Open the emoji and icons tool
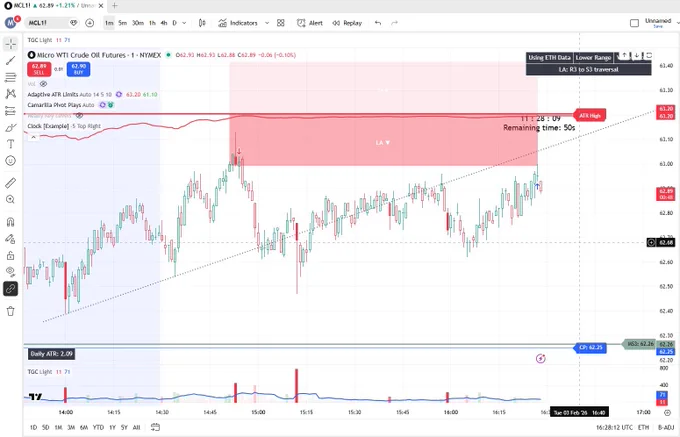Screen dimensions: 680x437 11,161
